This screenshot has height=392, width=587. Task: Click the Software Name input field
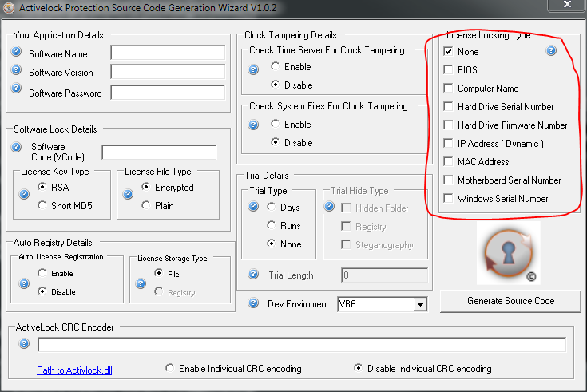[x=168, y=53]
